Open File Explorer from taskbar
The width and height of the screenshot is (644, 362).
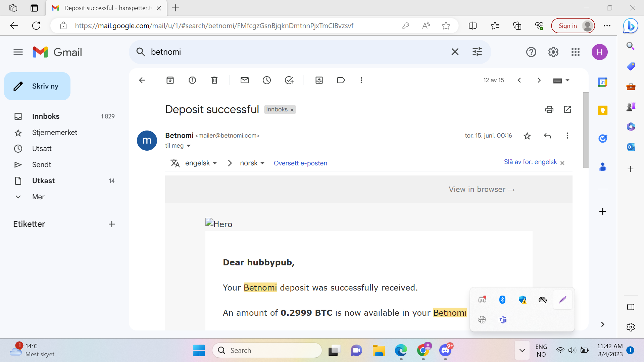point(379,351)
